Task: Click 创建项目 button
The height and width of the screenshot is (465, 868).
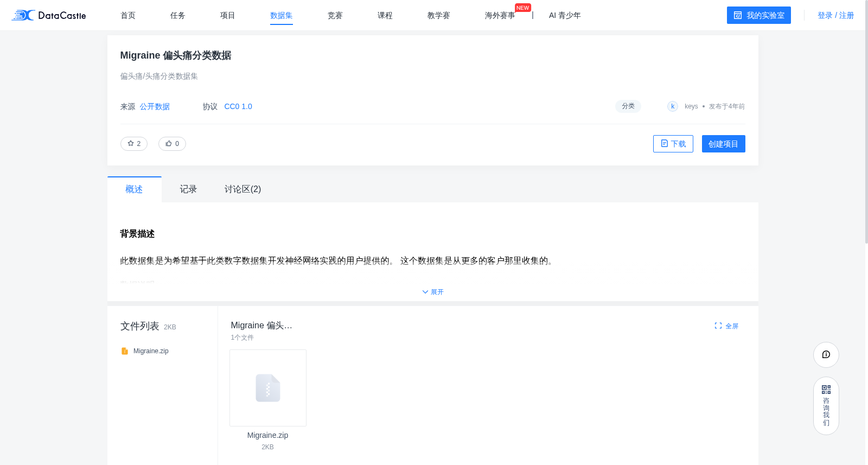Action: 724,144
